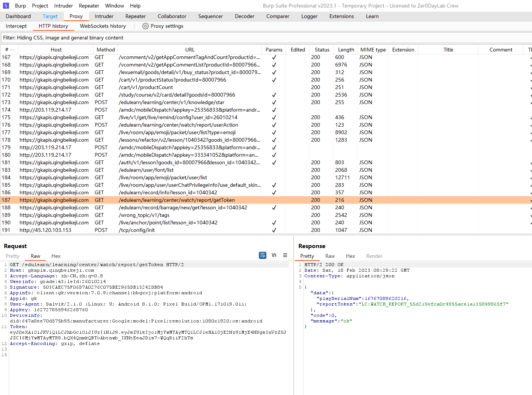This screenshot has height=395, width=532.
Task: Switch to the Logger tab
Action: click(x=309, y=16)
